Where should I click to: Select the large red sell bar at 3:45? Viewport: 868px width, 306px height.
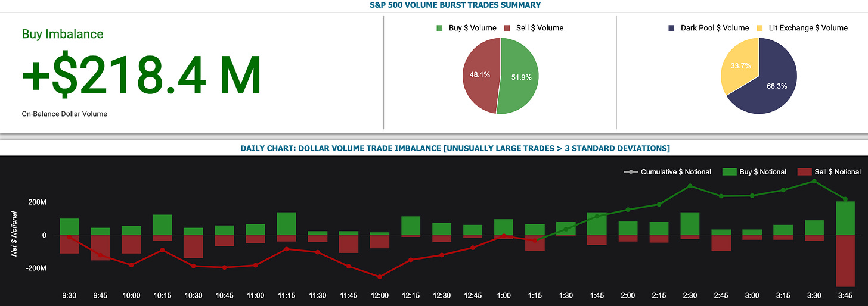[x=845, y=261]
